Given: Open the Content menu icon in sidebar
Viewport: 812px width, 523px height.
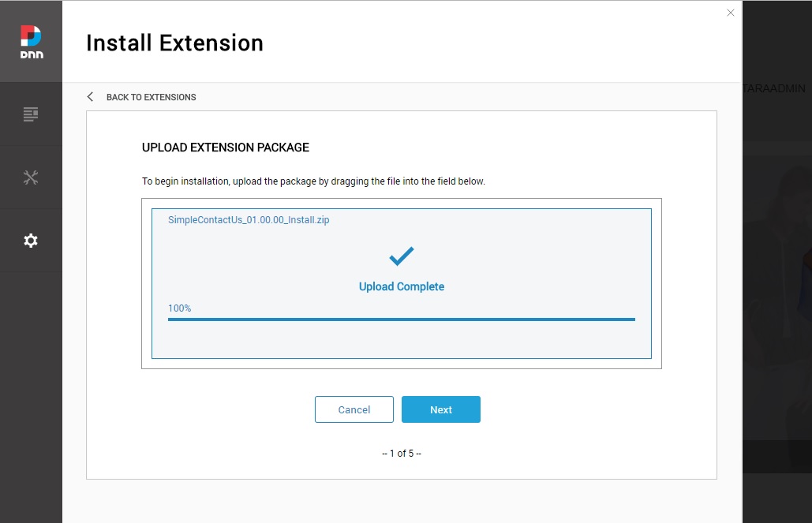Looking at the screenshot, I should (31, 114).
